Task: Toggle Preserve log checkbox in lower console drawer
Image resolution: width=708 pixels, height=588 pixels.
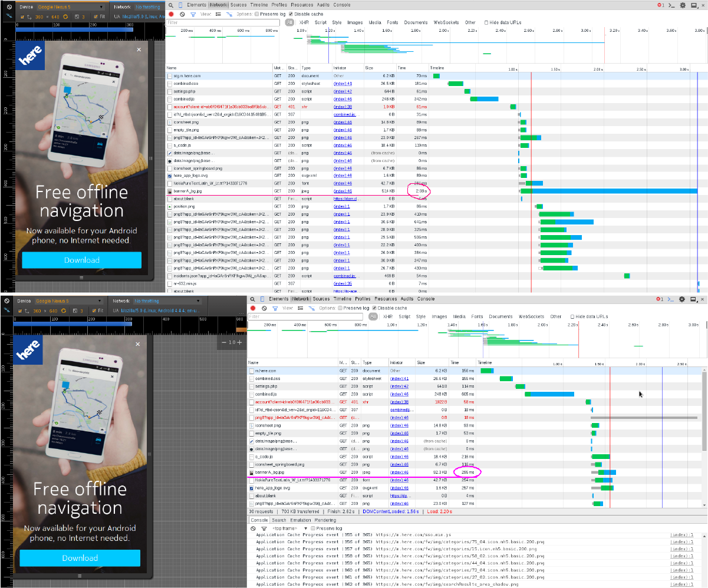Action: click(314, 528)
